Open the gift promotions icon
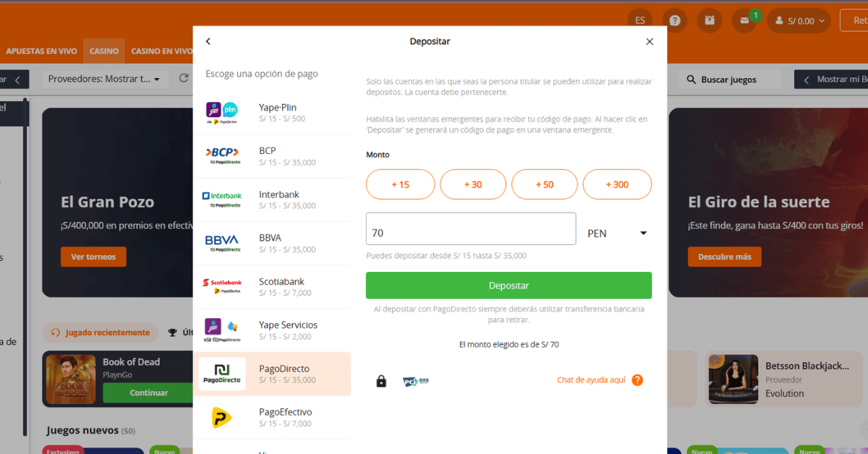 [710, 21]
